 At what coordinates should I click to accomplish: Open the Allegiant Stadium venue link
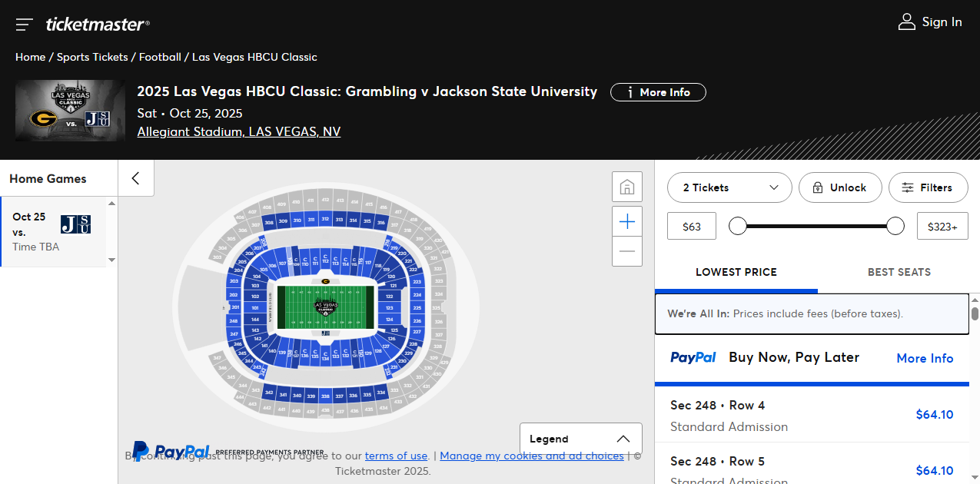click(238, 131)
